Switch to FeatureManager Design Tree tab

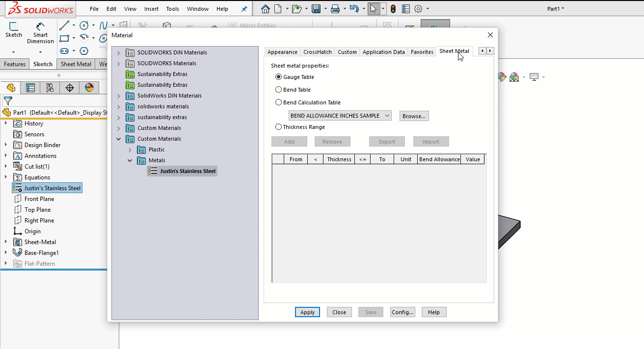point(11,88)
